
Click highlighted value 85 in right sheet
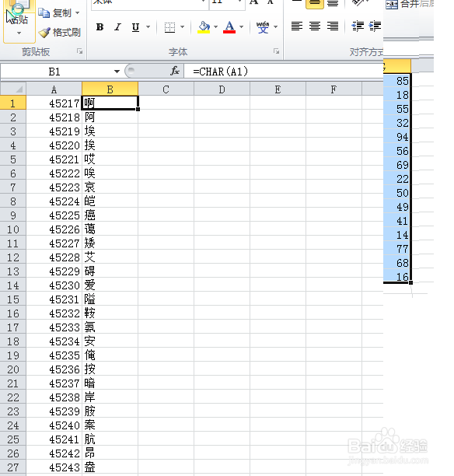pyautogui.click(x=397, y=81)
